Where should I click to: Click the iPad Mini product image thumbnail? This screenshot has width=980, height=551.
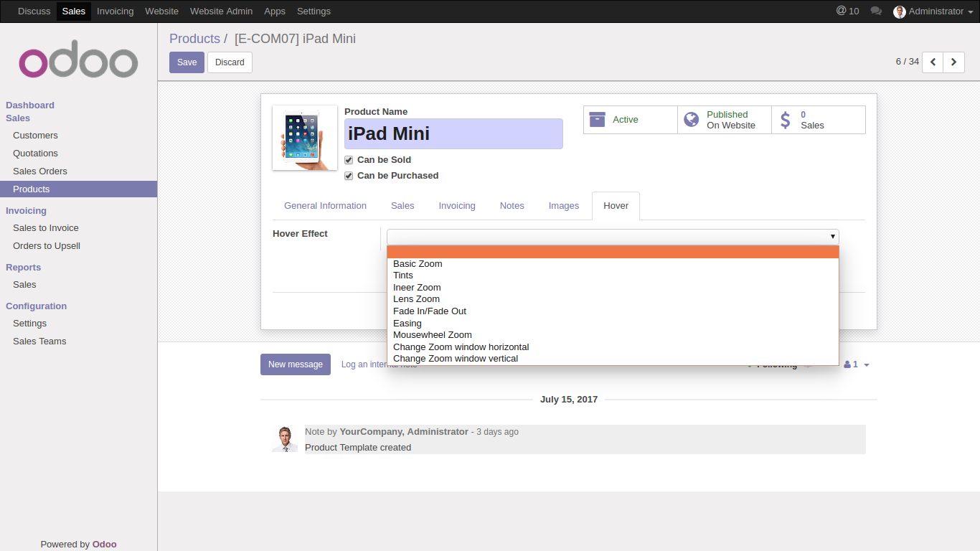[305, 138]
